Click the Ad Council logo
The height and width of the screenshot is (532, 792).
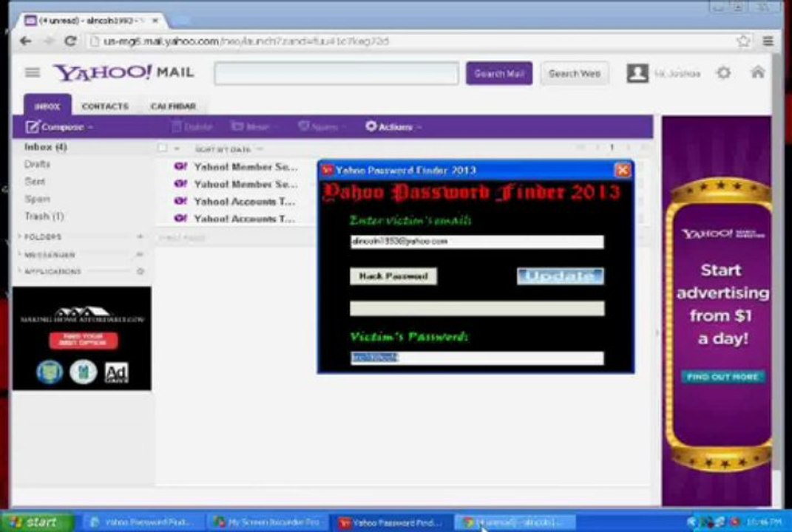pyautogui.click(x=116, y=373)
